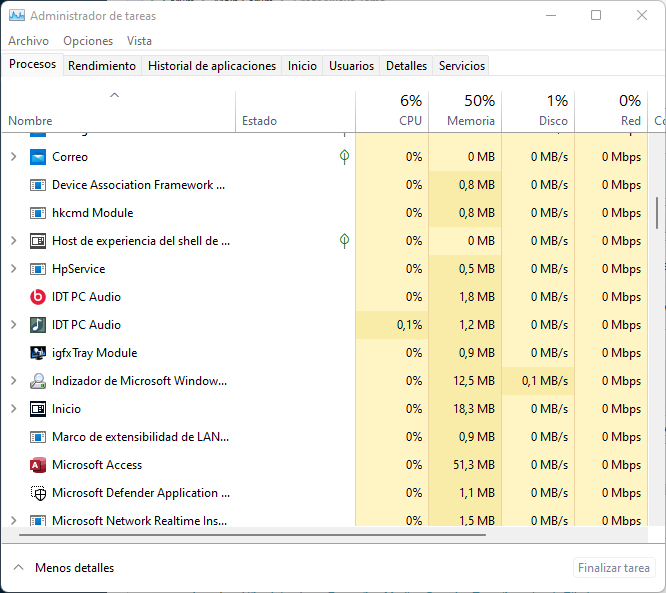
Task: Select Microsoft Defender Application row text
Action: click(x=141, y=493)
